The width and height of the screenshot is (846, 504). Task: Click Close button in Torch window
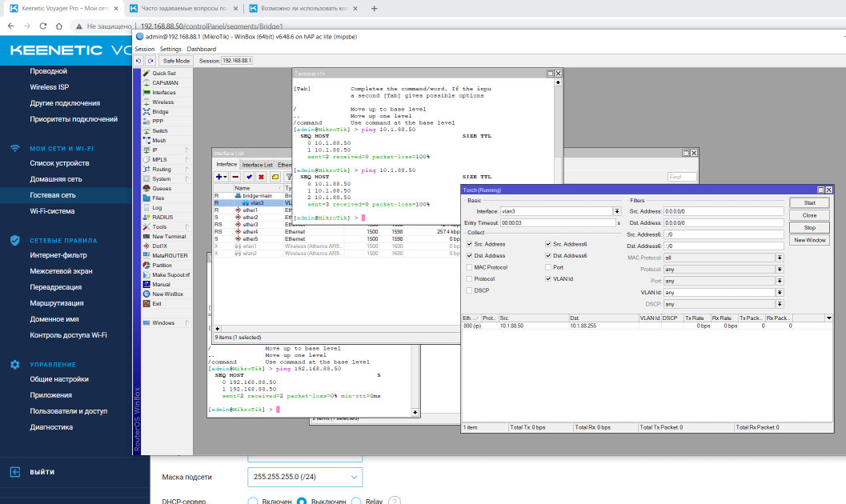pos(809,215)
